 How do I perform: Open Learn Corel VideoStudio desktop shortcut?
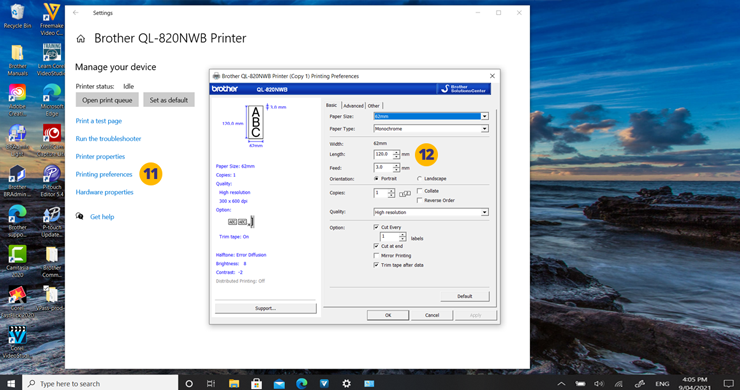51,60
